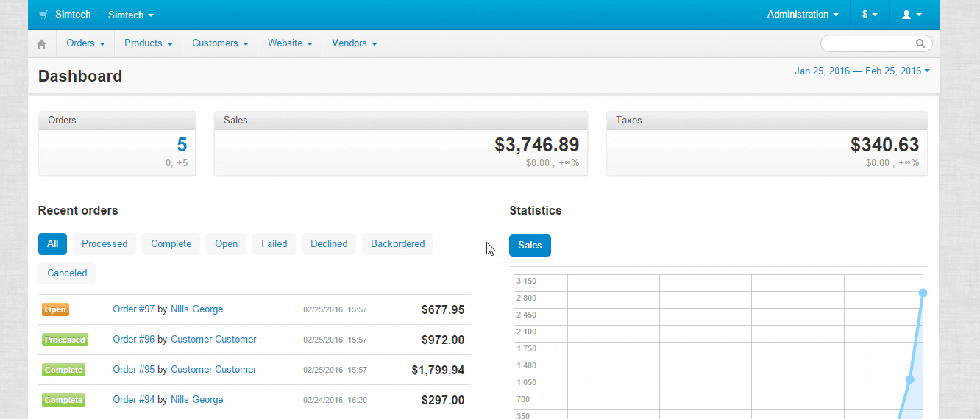The height and width of the screenshot is (419, 980).
Task: Click the magnifier icon in search box
Action: tap(920, 43)
